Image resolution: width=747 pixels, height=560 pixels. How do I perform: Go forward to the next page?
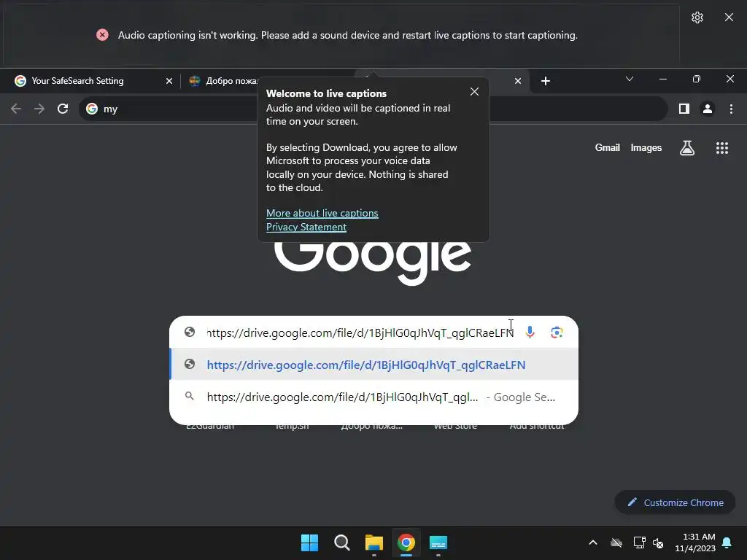(39, 109)
